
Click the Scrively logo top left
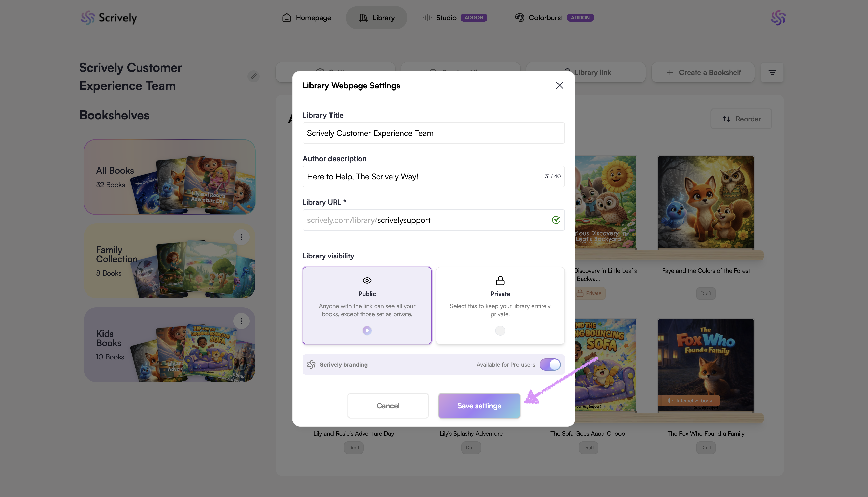(x=109, y=18)
